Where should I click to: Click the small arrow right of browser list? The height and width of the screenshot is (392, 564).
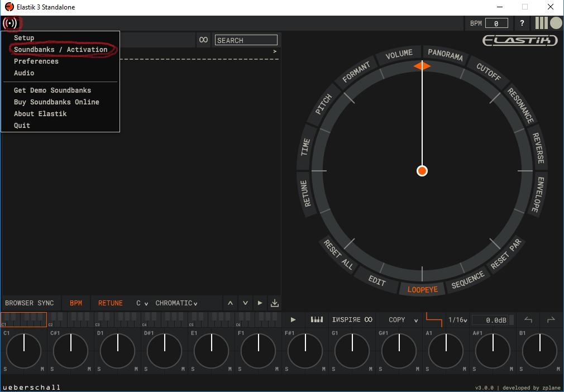(275, 51)
